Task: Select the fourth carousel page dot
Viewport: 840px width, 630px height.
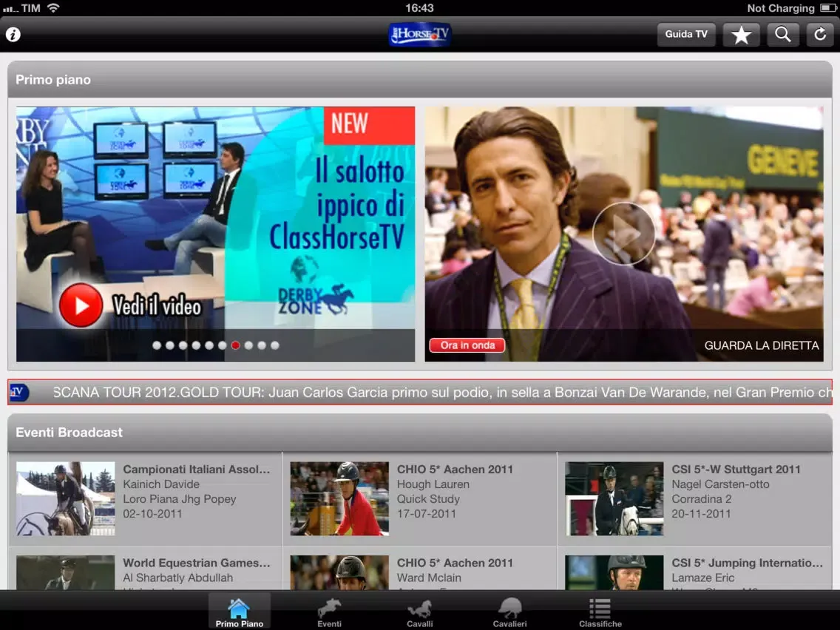Action: (x=196, y=345)
